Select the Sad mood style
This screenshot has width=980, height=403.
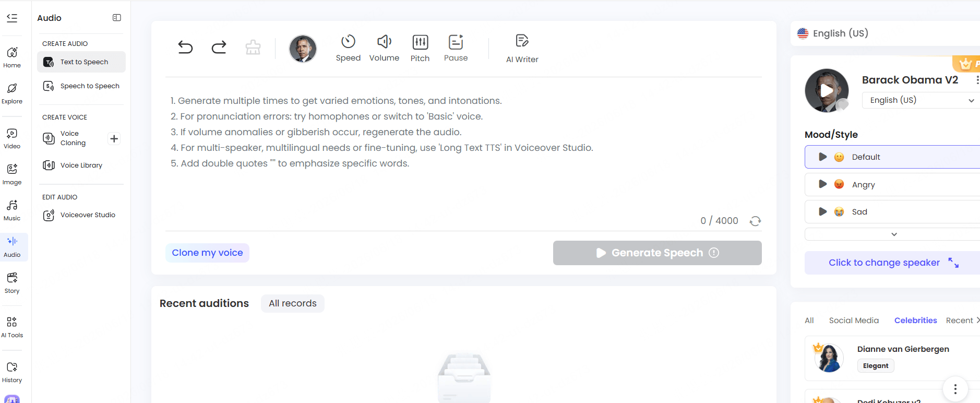[x=892, y=211]
